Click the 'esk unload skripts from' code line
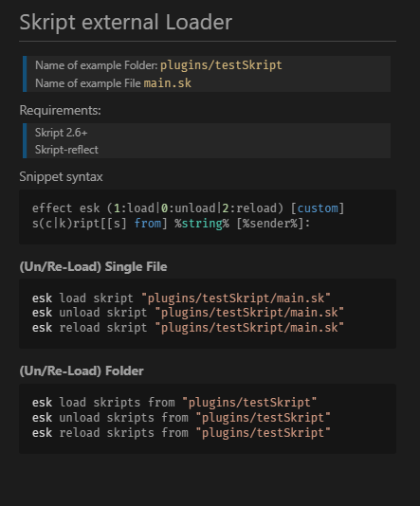Screen dimensions: 420x506 [x=181, y=418]
